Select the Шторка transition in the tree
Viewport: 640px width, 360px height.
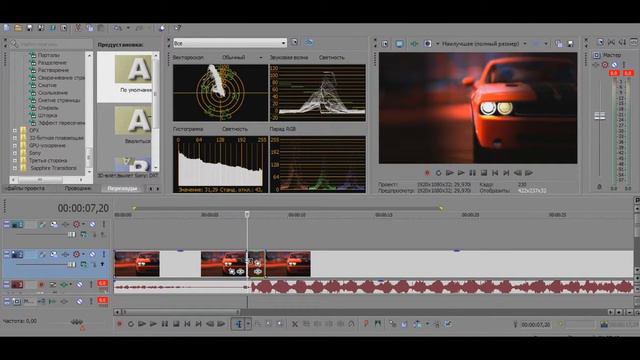point(47,116)
